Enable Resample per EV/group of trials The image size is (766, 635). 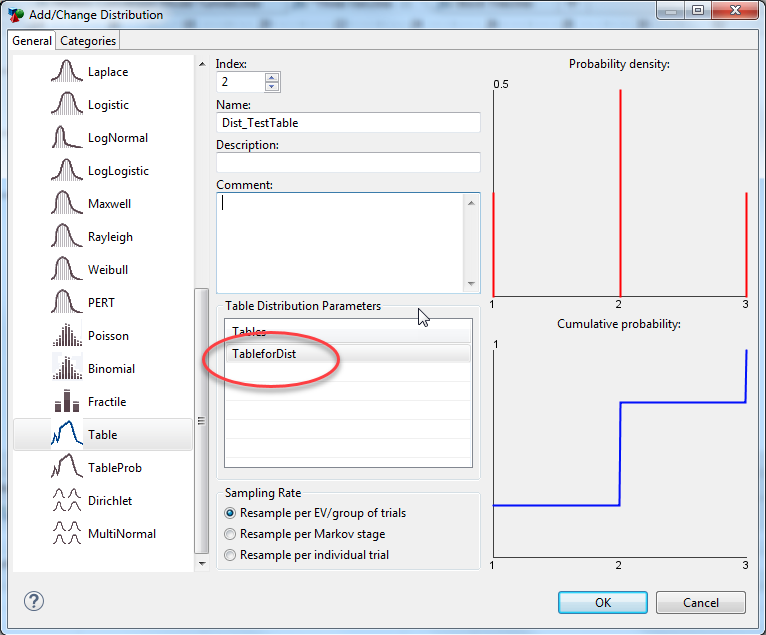[231, 513]
